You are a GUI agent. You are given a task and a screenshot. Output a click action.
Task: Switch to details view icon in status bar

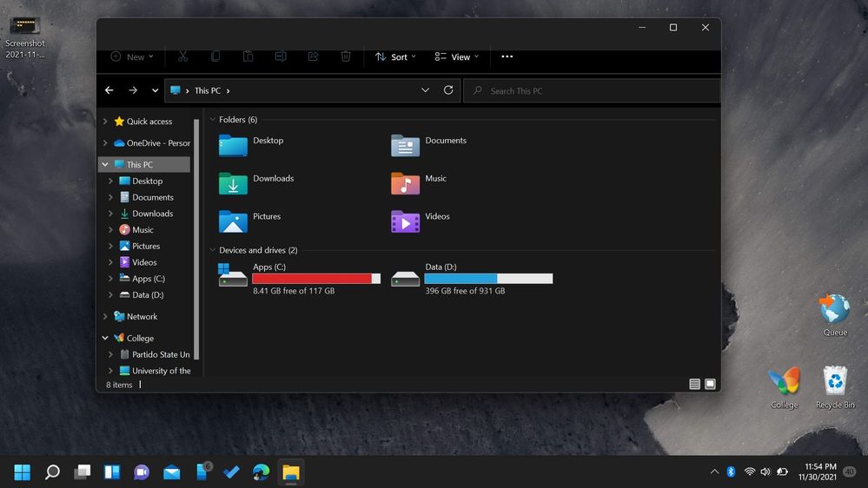coord(695,384)
